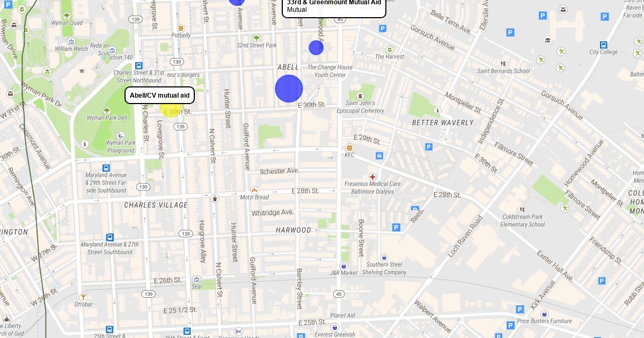Click the Wyman Park Playground icon

point(121,136)
